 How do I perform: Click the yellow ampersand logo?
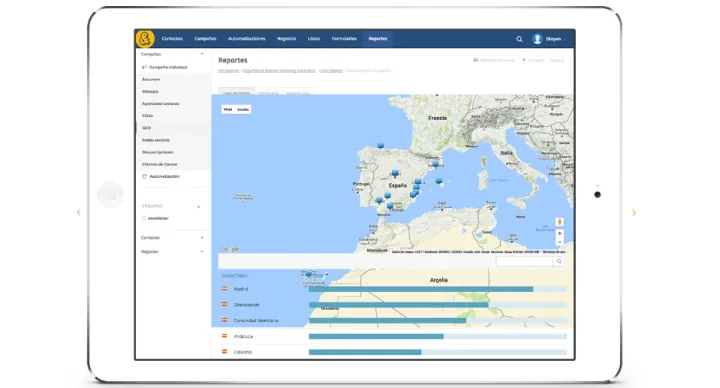145,39
